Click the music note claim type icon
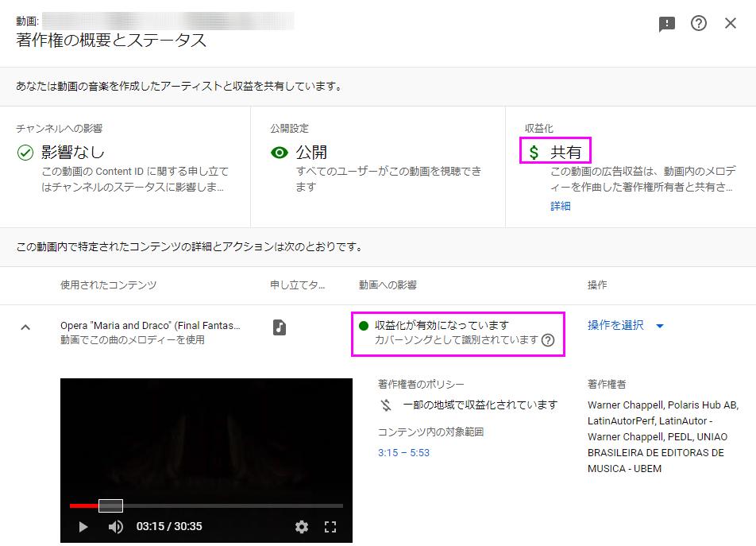The height and width of the screenshot is (546, 756). point(280,327)
